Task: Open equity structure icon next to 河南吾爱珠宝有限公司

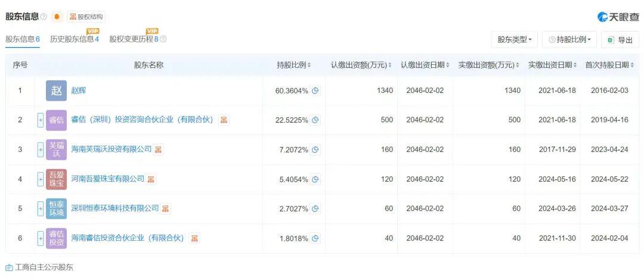Action: [151, 179]
